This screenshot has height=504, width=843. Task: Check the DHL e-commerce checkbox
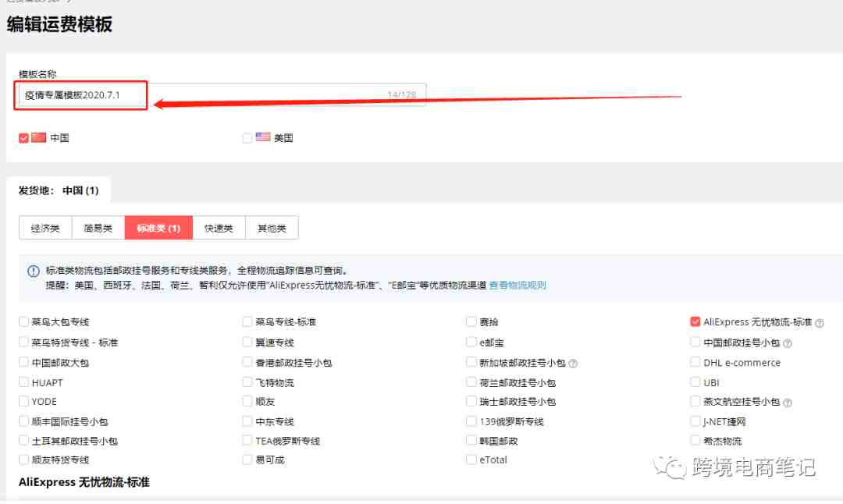point(695,362)
